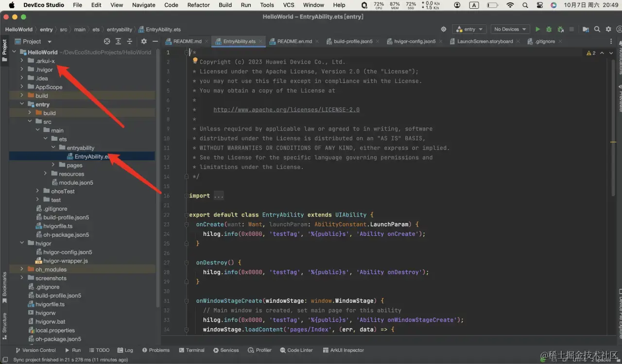Open the Project tool window side tab
The width and height of the screenshot is (622, 364).
pyautogui.click(x=4, y=50)
